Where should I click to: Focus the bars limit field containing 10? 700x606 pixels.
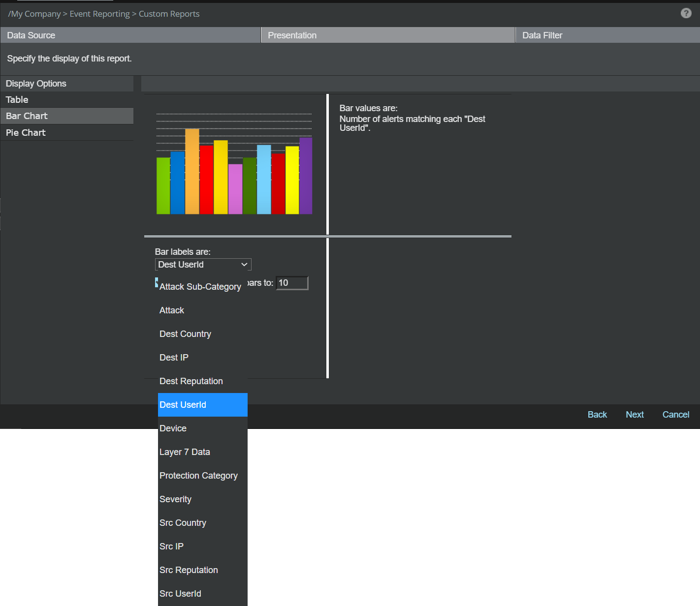(292, 283)
